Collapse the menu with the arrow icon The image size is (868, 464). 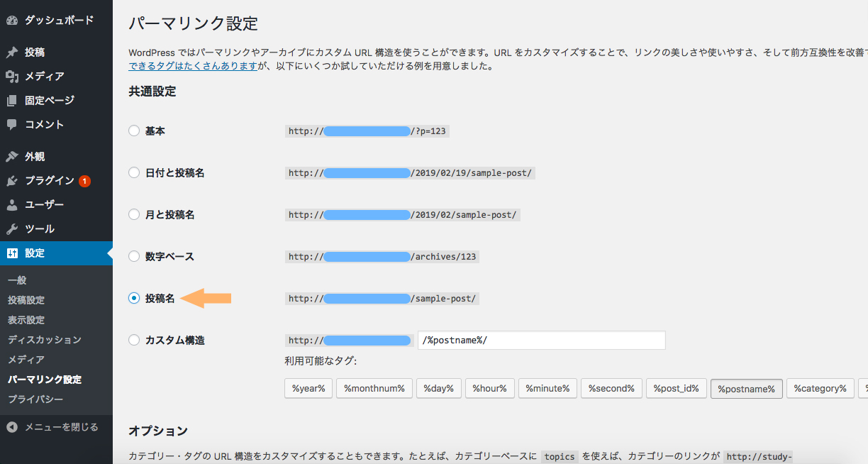(x=12, y=427)
